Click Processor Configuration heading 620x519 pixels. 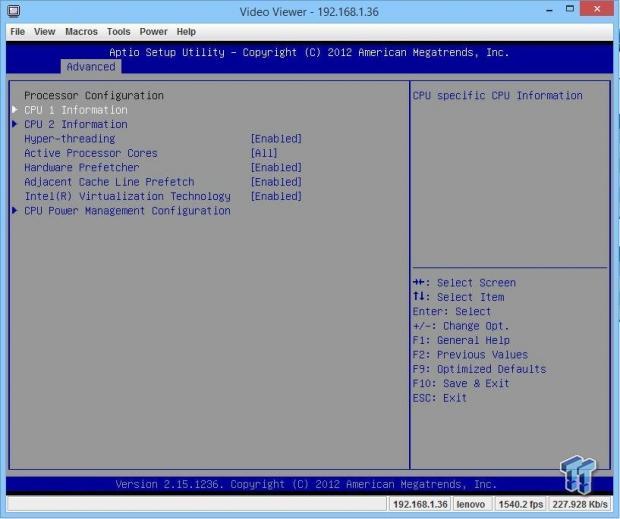coord(94,96)
